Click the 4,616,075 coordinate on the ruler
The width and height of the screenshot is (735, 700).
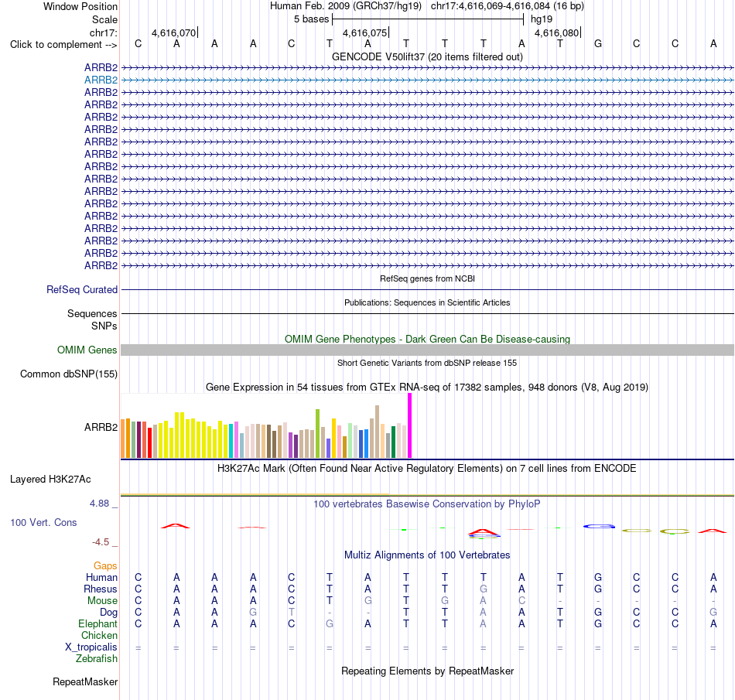click(x=364, y=32)
